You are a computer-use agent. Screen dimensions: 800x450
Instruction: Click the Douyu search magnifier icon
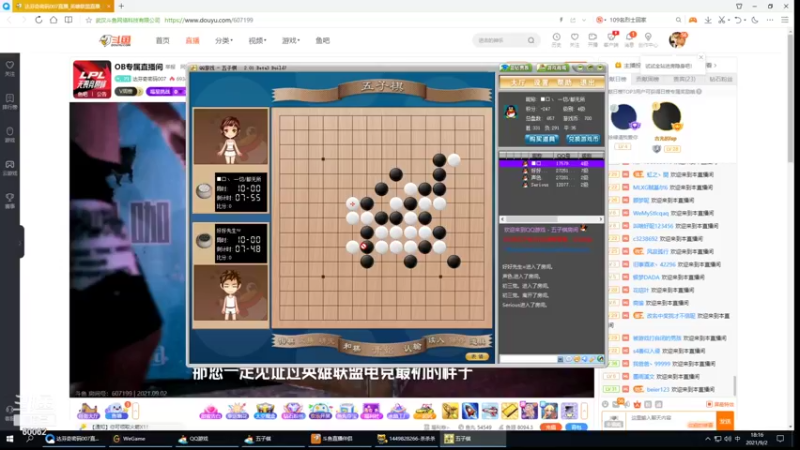(x=531, y=40)
